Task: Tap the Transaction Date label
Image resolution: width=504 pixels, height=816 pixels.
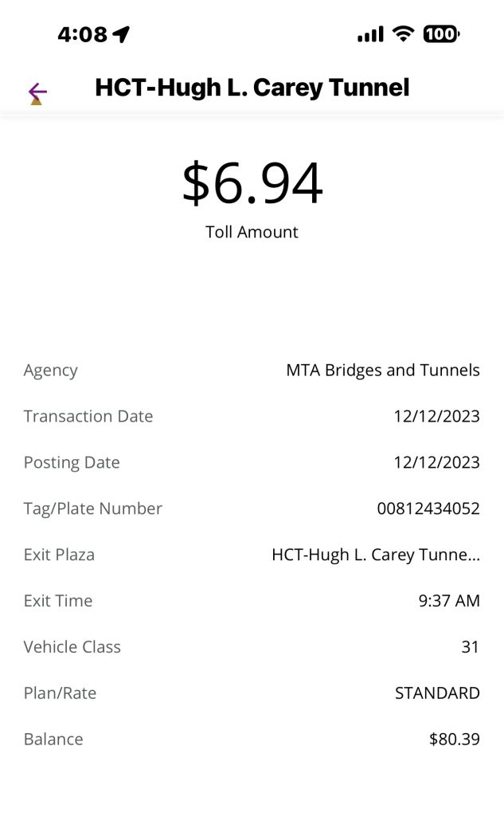Action: (88, 416)
